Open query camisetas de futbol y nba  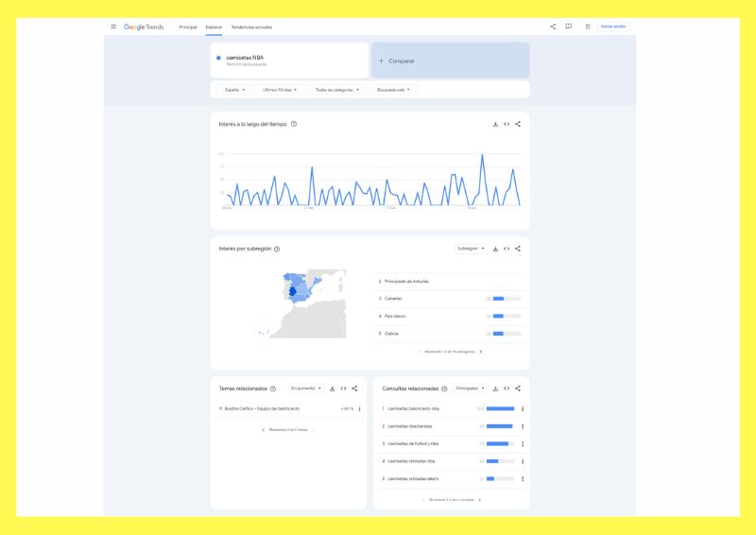click(413, 444)
